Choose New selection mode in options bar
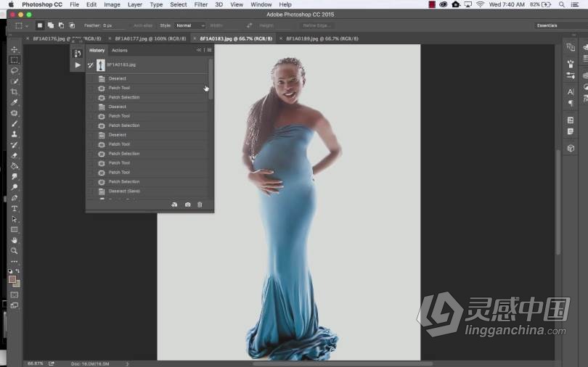588x367 pixels. tap(40, 25)
